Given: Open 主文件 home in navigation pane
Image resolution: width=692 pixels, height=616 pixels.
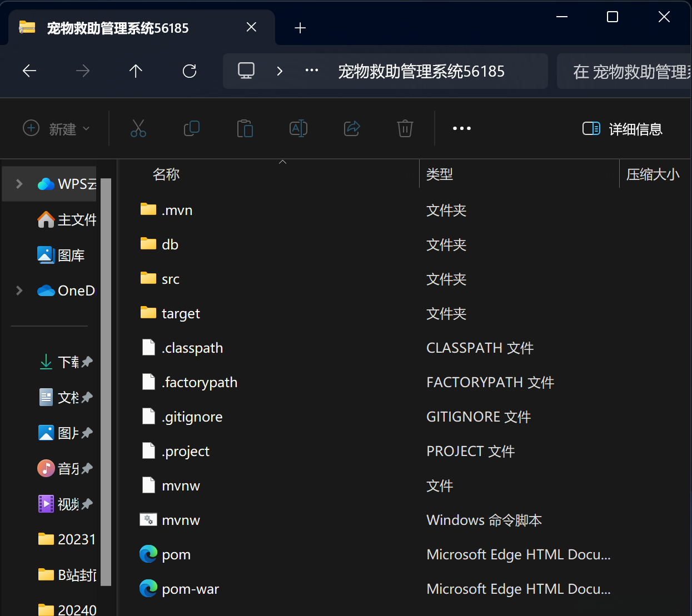Looking at the screenshot, I should 67,219.
